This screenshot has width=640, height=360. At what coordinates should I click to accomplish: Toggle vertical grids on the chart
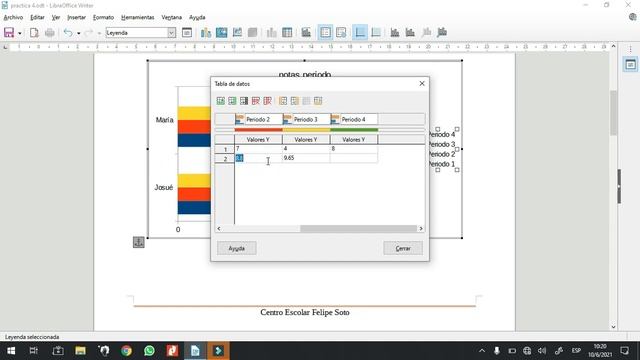click(x=376, y=33)
